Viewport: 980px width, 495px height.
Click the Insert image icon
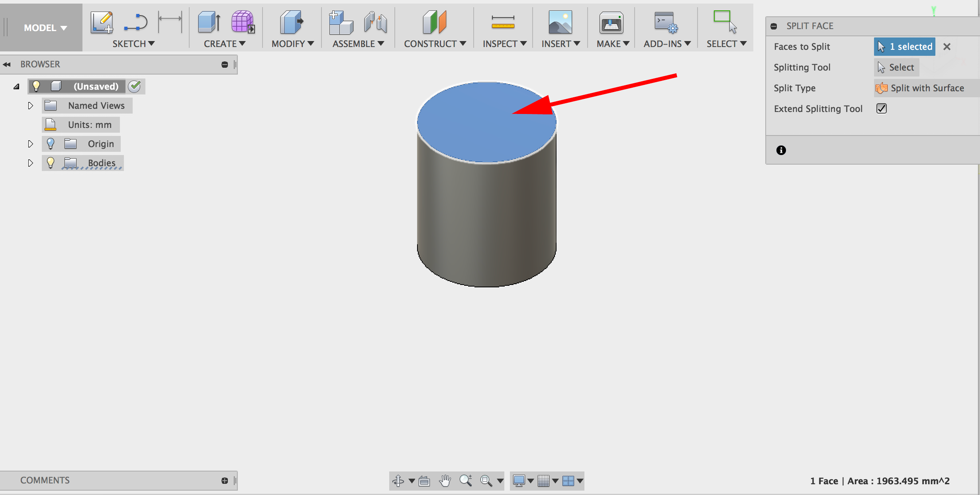560,22
